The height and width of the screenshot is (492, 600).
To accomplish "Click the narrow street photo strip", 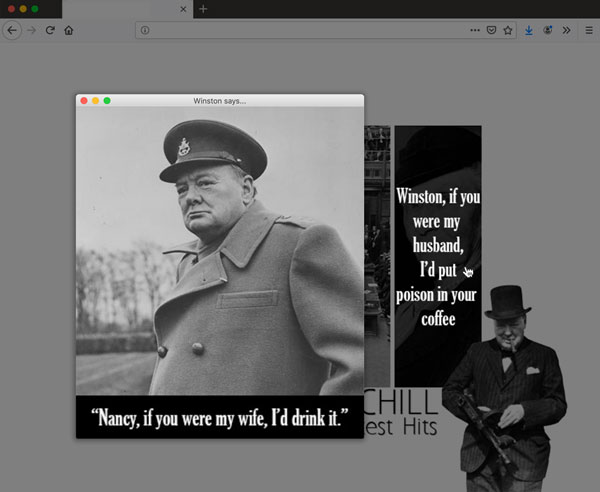I will pos(377,255).
